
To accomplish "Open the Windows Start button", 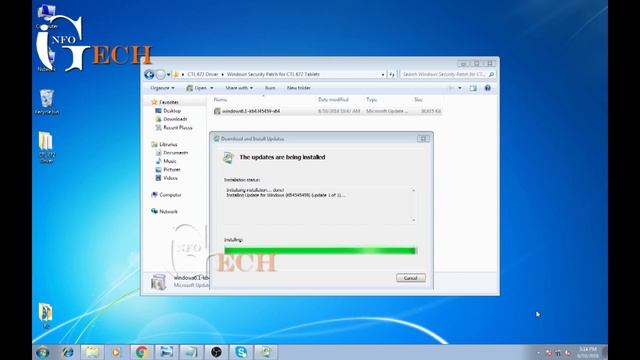I will pyautogui.click(x=42, y=352).
